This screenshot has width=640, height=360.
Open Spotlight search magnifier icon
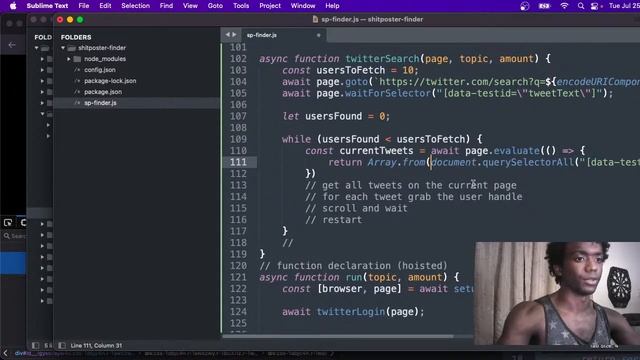click(580, 6)
